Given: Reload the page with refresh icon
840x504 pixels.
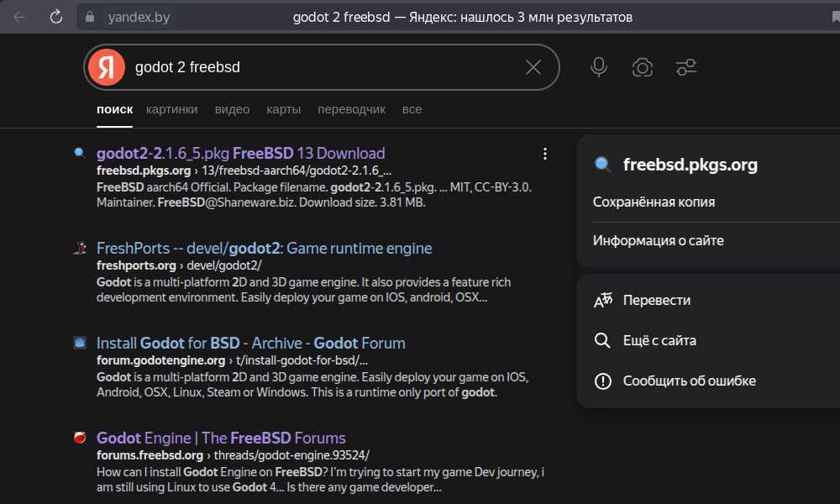Looking at the screenshot, I should (56, 17).
